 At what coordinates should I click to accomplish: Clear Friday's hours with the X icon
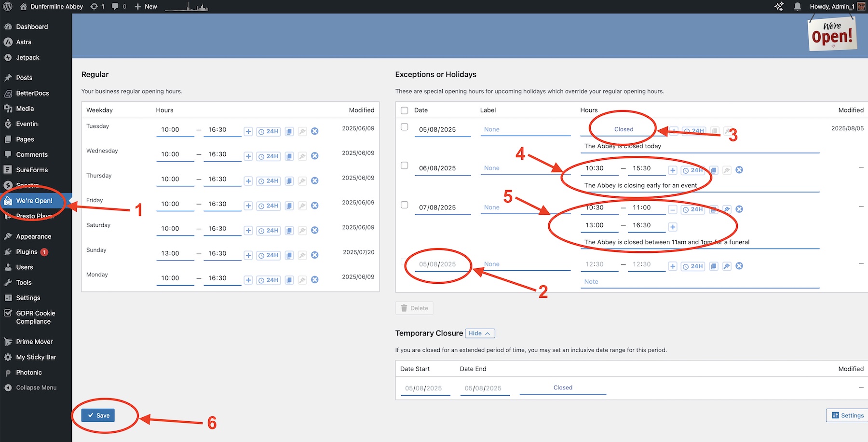click(x=315, y=206)
